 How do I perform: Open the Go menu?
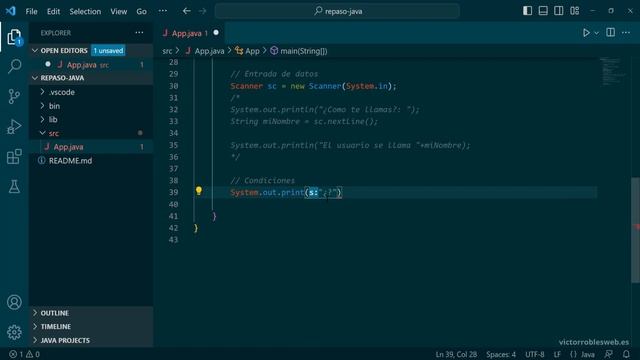click(x=141, y=11)
